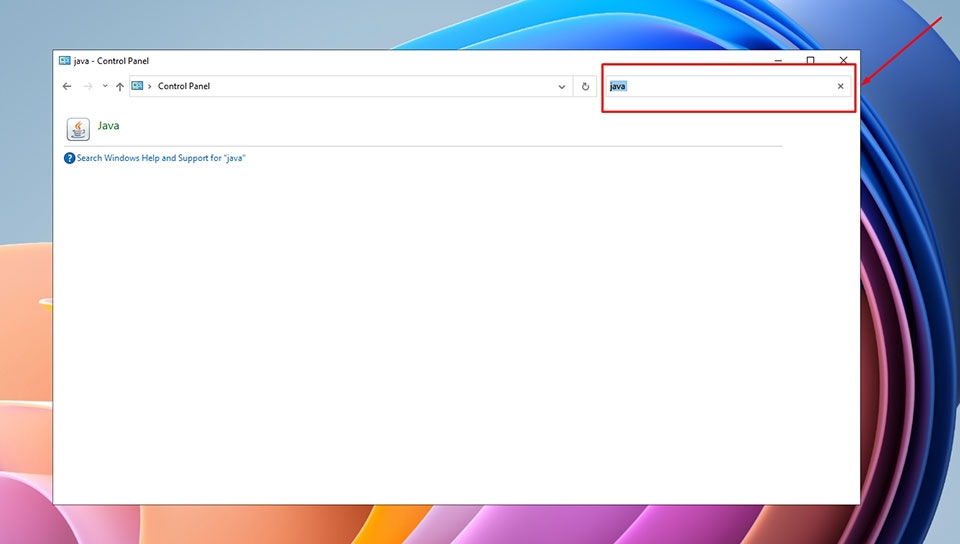This screenshot has width=960, height=544.
Task: Open the Java control panel icon
Action: pyautogui.click(x=78, y=129)
